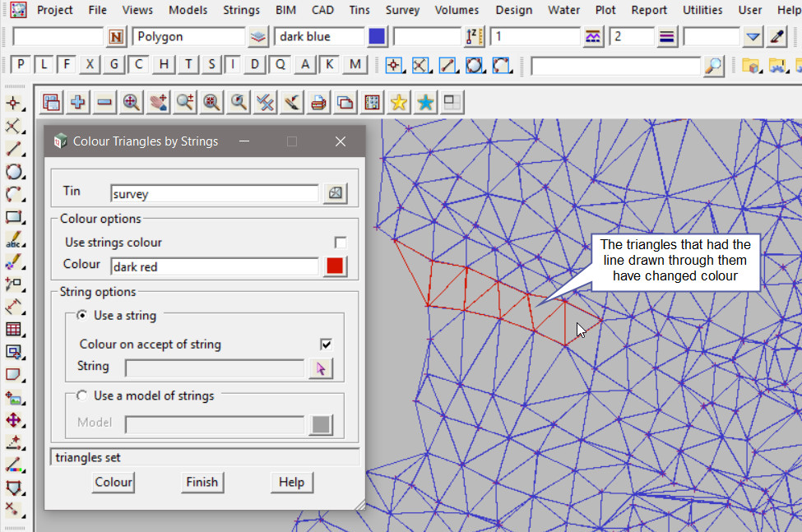The height and width of the screenshot is (532, 802).
Task: Open the linestyle chooser icon
Action: [x=592, y=37]
